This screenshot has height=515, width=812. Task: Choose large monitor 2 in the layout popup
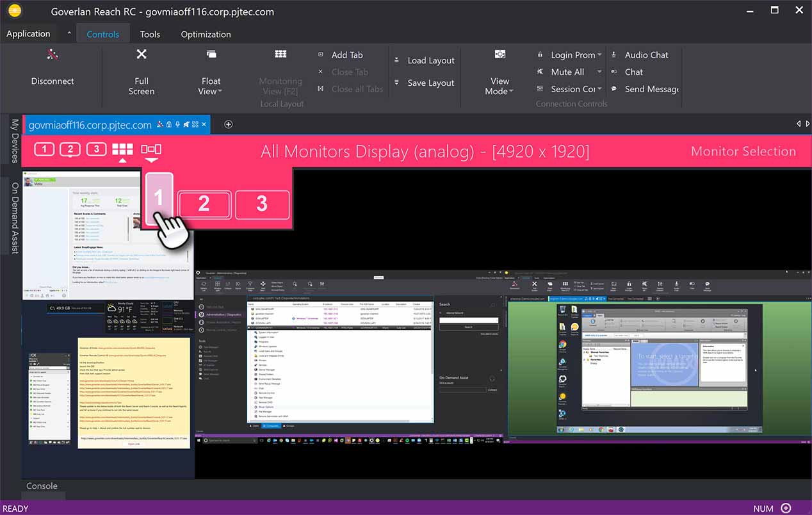click(204, 204)
